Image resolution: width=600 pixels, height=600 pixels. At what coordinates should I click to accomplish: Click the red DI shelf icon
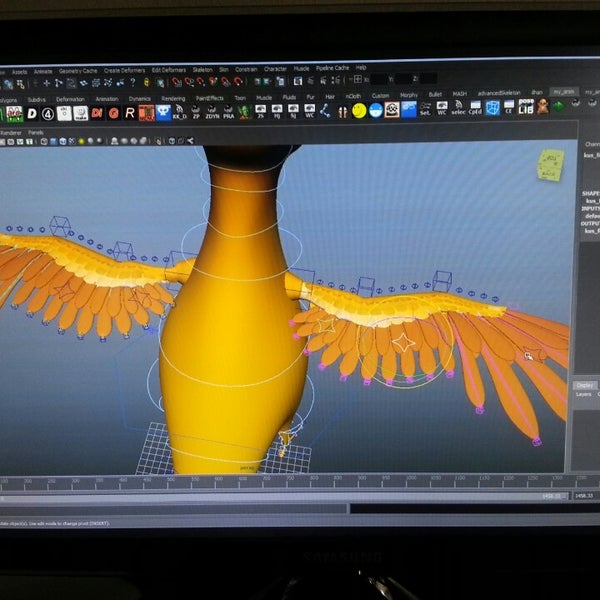(97, 113)
